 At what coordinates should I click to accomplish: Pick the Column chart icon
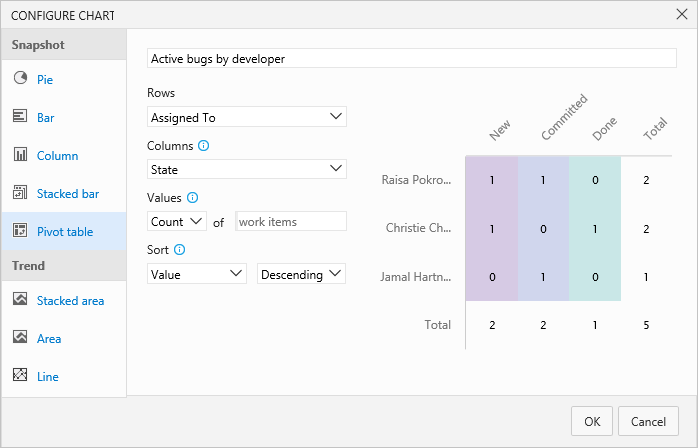(19, 155)
